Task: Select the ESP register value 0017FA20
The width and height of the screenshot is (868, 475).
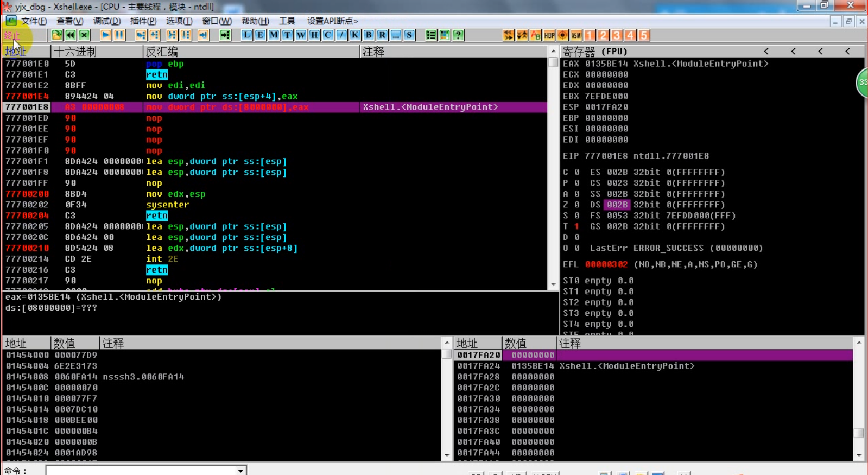Action: pos(606,107)
